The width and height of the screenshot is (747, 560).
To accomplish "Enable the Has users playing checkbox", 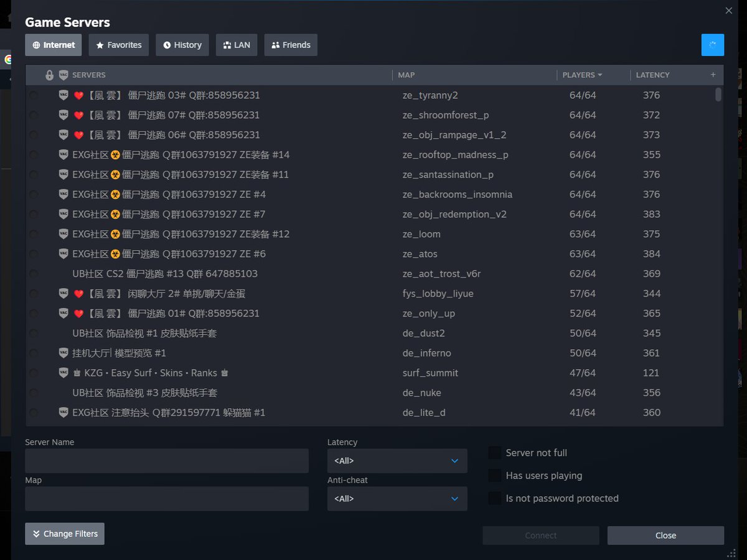I will click(x=495, y=475).
